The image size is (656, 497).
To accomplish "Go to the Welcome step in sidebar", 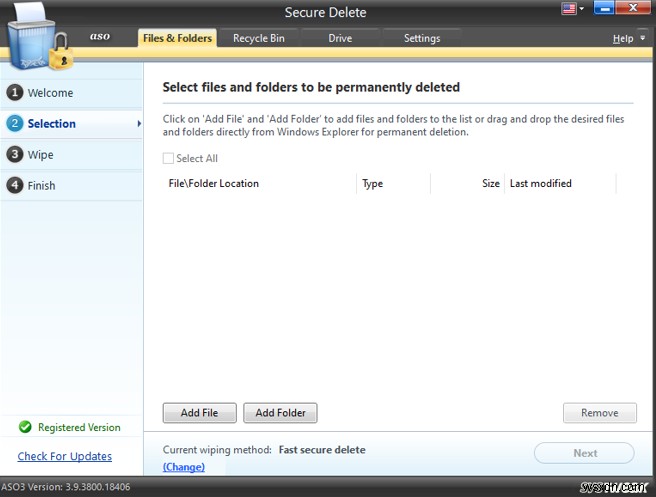I will click(72, 92).
